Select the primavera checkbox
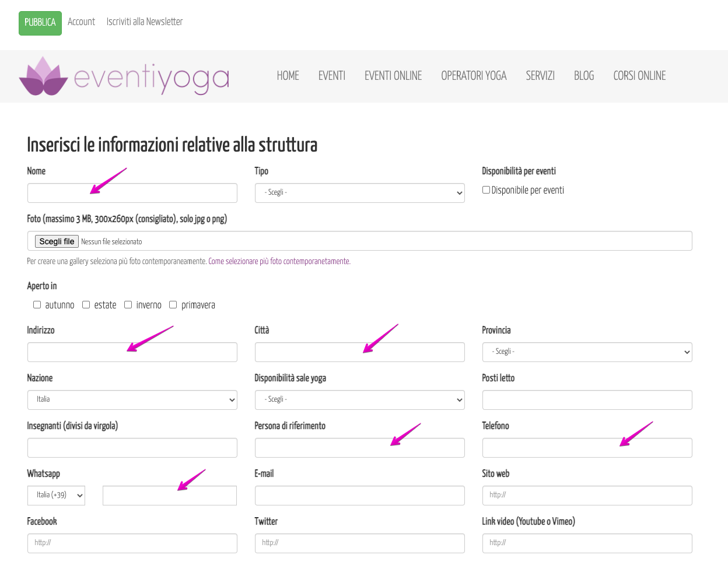728x562 pixels. [173, 305]
